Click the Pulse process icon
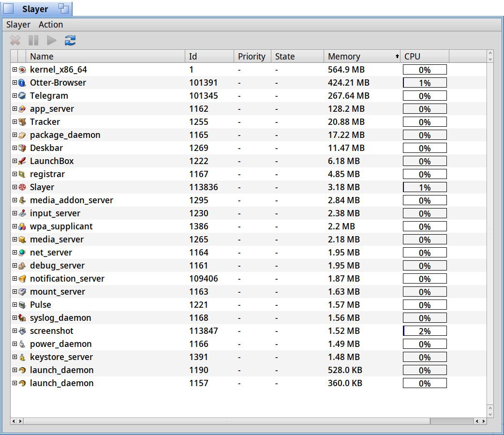Viewport: 504px width, 435px height. (x=22, y=305)
